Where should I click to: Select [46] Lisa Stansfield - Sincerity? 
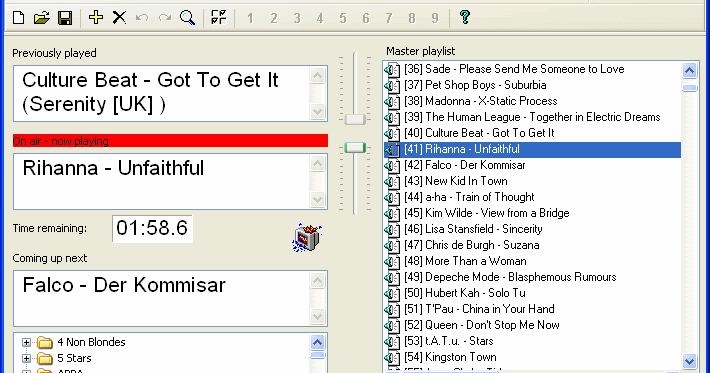[x=474, y=229]
